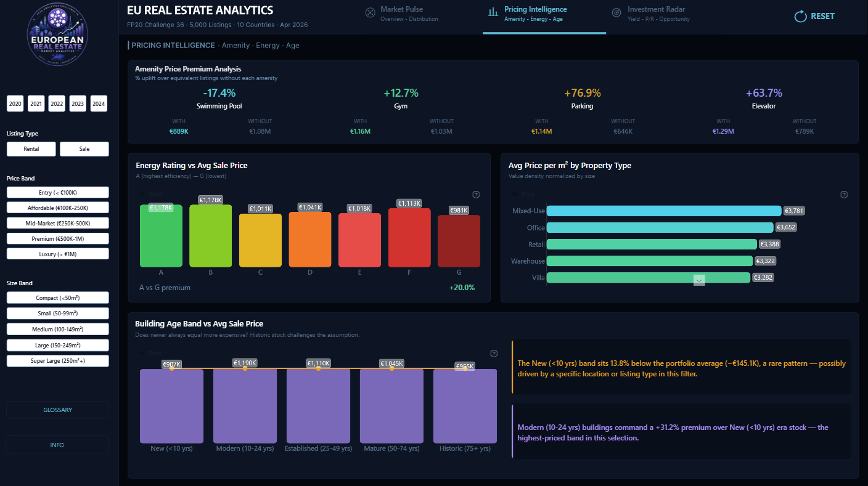Toggle the 2022 year filter

point(57,103)
